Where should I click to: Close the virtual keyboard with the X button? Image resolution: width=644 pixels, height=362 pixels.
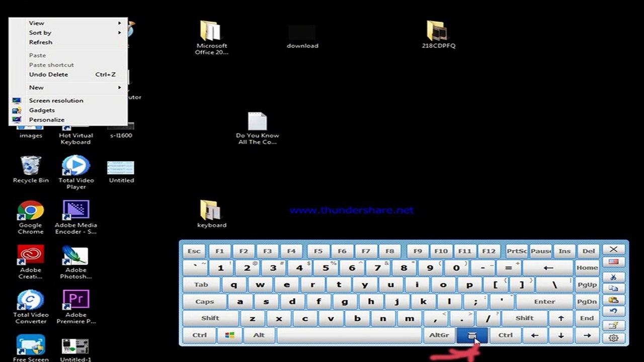coord(613,249)
